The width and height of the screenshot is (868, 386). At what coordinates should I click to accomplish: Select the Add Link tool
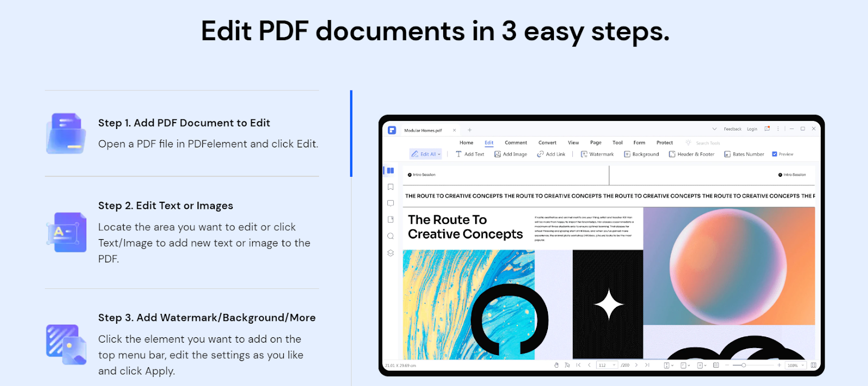(x=551, y=154)
